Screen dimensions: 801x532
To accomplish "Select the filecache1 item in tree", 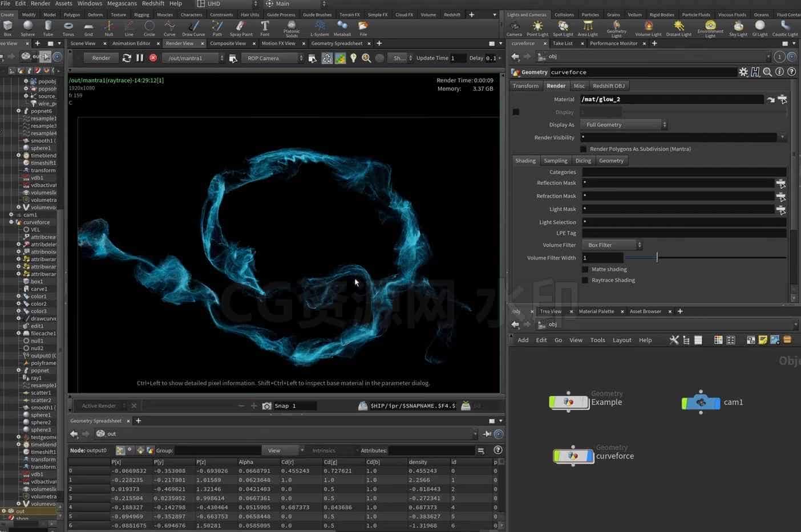I will pos(43,334).
